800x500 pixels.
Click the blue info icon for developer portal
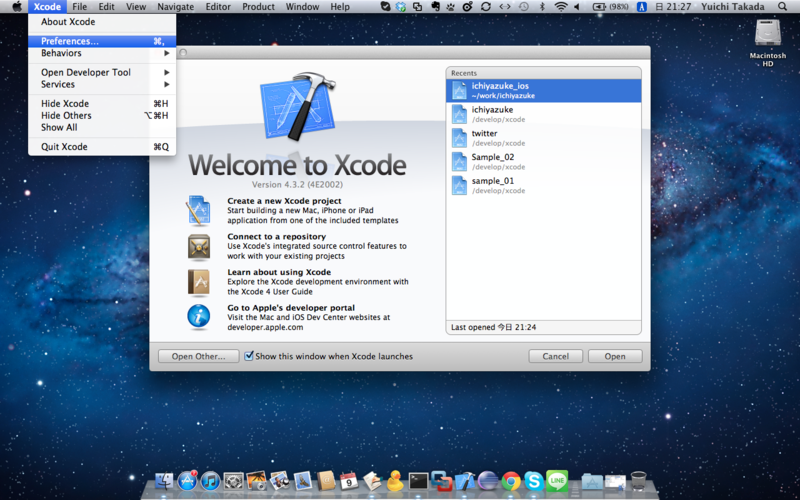[198, 317]
